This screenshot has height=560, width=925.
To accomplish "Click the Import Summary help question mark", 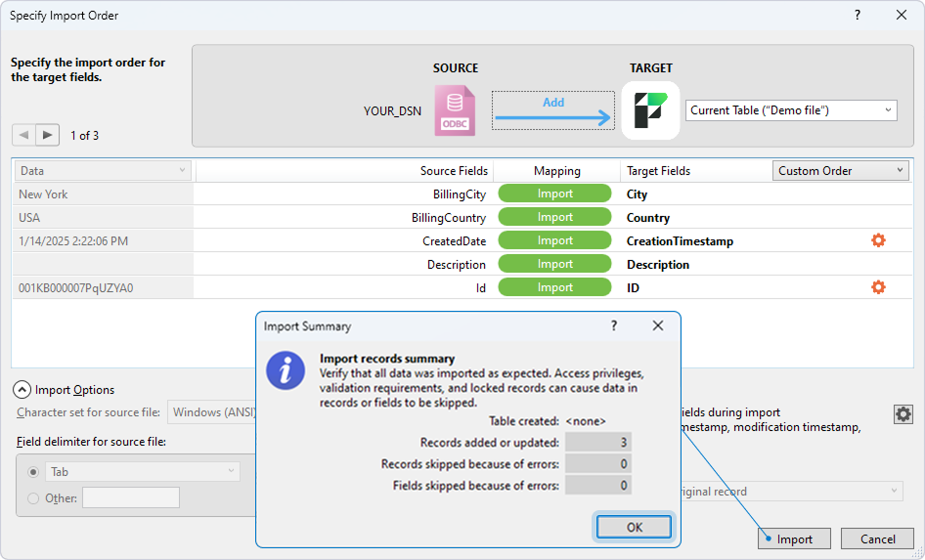I will coord(613,325).
